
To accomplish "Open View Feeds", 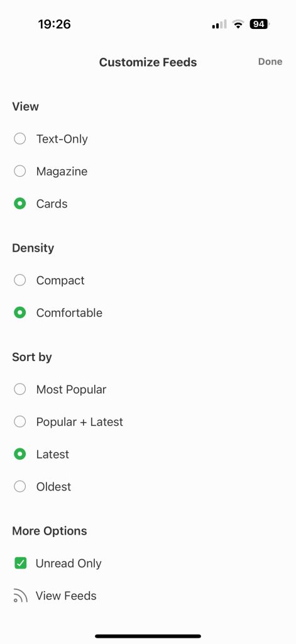I will pyautogui.click(x=66, y=596).
